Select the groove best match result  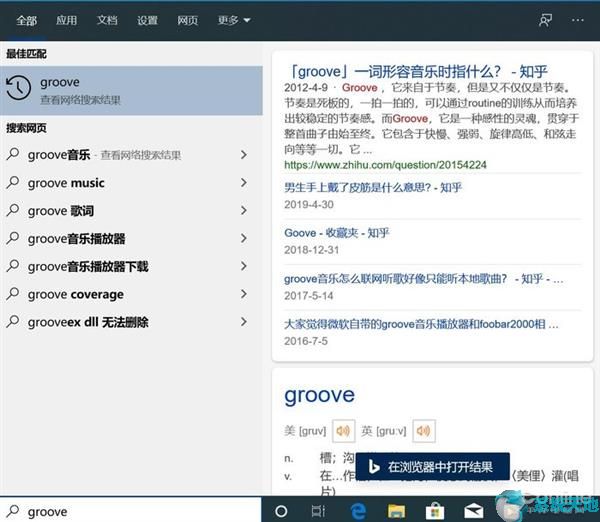coord(131,91)
